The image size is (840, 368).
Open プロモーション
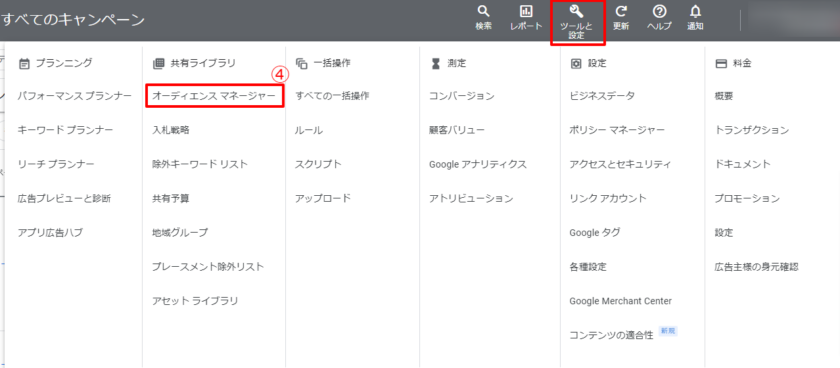click(x=747, y=199)
